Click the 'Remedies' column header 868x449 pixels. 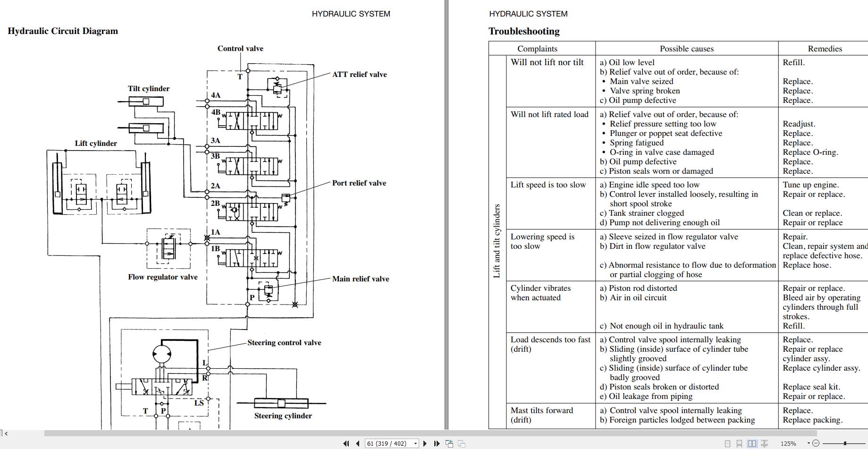(825, 49)
